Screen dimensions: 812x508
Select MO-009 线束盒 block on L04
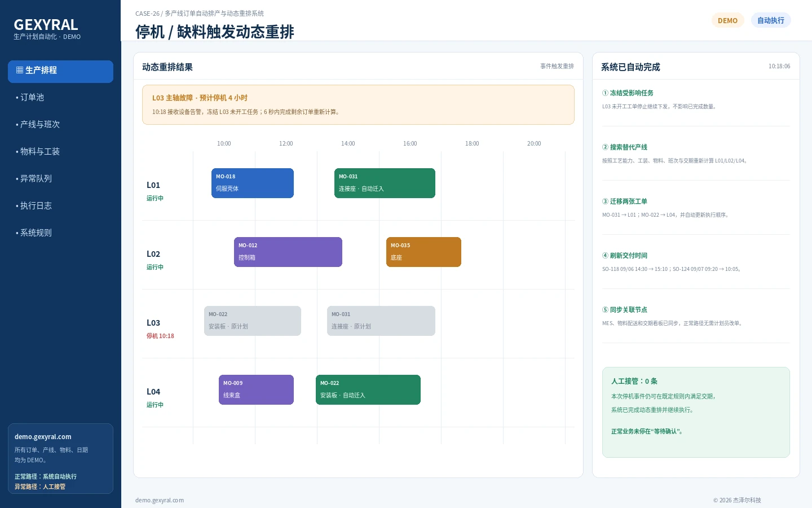coord(256,389)
